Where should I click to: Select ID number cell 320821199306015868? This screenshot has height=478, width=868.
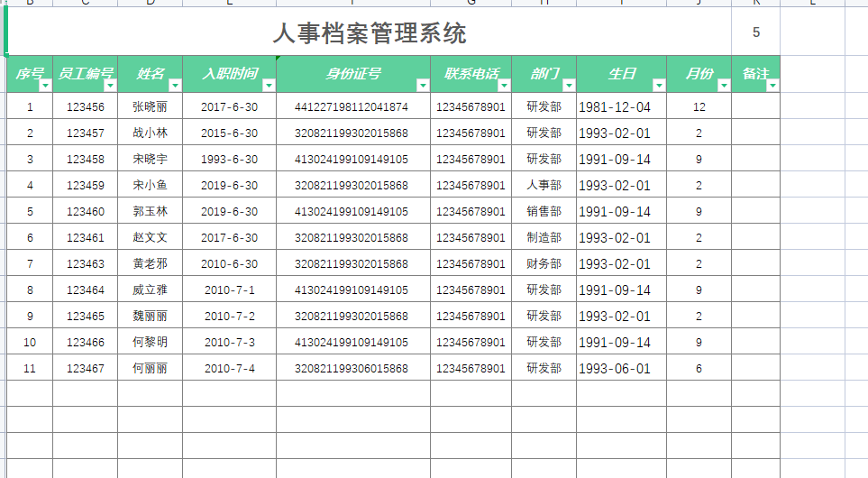coord(353,368)
